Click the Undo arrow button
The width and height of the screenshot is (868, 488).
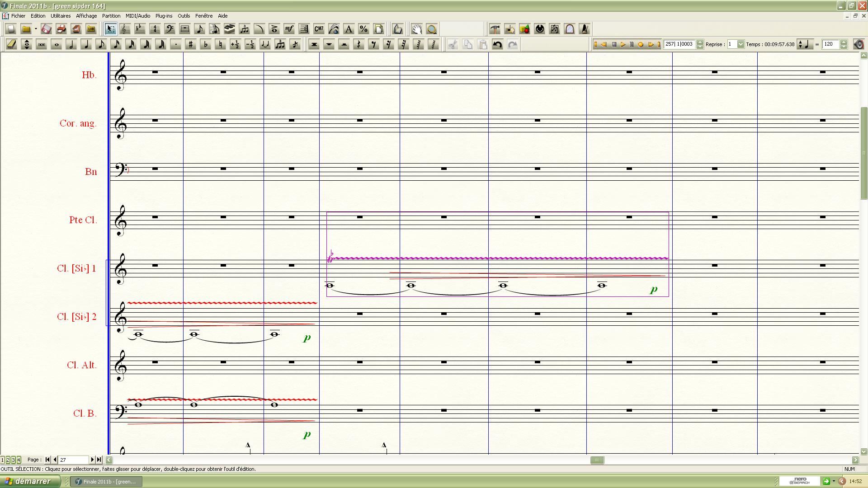click(x=497, y=44)
